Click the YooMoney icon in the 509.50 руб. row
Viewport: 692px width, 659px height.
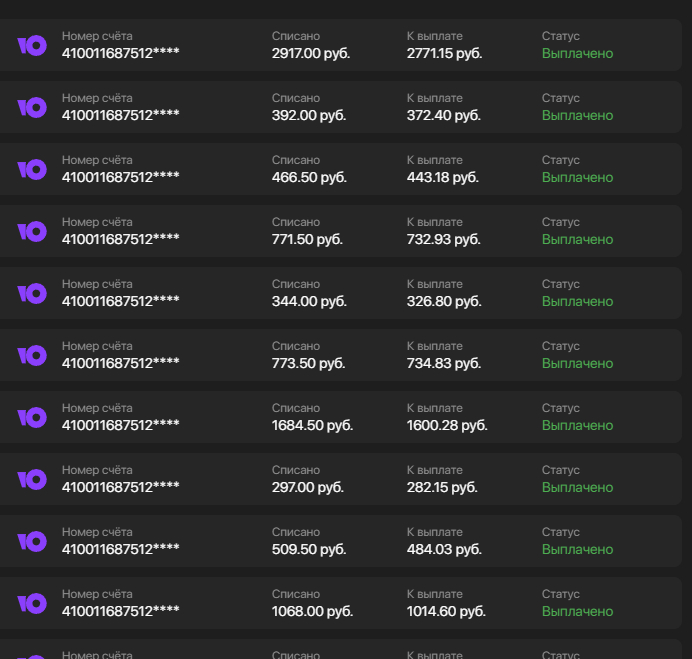pyautogui.click(x=32, y=542)
